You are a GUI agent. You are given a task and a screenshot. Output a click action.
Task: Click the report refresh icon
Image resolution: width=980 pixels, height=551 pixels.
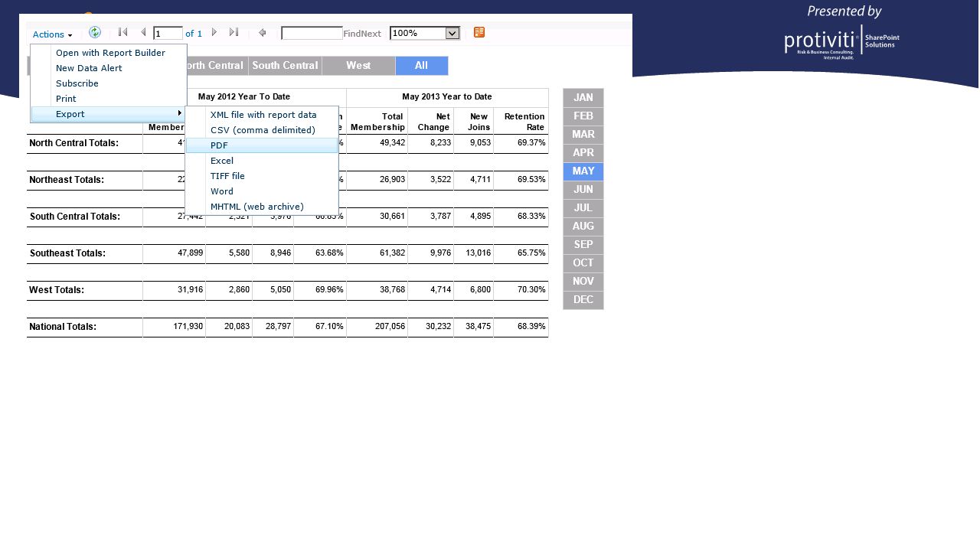click(95, 32)
